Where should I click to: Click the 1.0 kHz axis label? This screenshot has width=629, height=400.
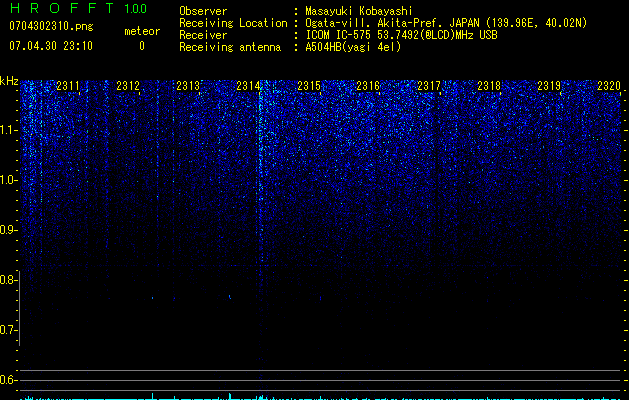tap(7, 180)
